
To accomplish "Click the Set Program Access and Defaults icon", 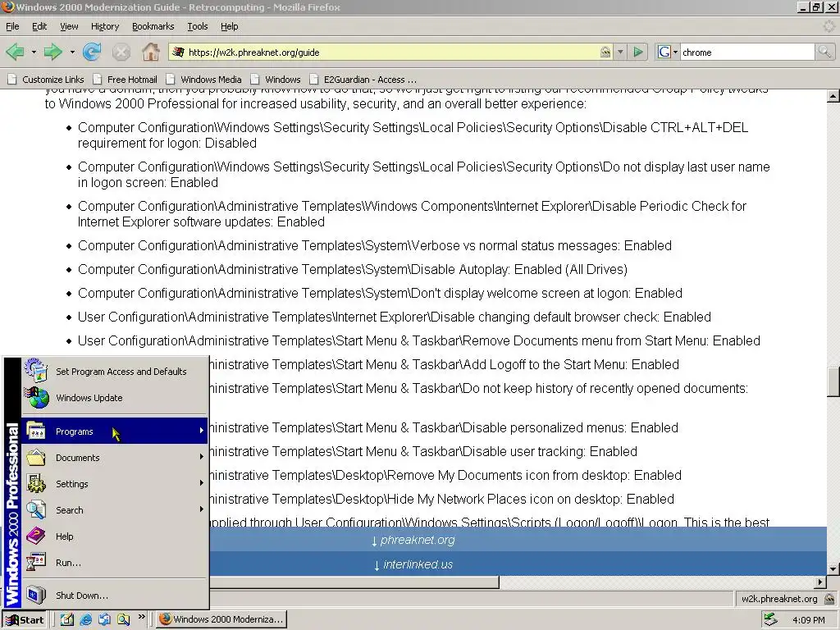I will click(x=36, y=371).
